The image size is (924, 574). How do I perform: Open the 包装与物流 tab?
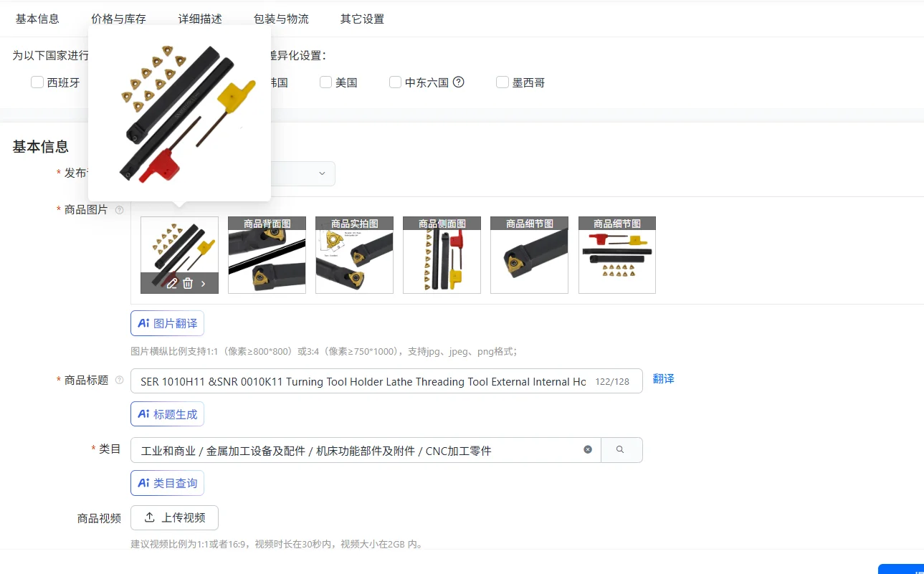[x=281, y=19]
